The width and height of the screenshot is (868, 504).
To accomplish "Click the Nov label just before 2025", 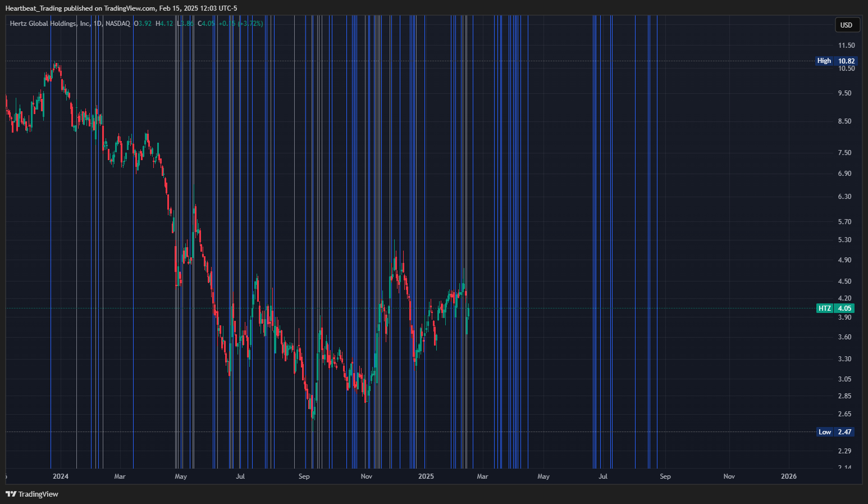I will (366, 476).
